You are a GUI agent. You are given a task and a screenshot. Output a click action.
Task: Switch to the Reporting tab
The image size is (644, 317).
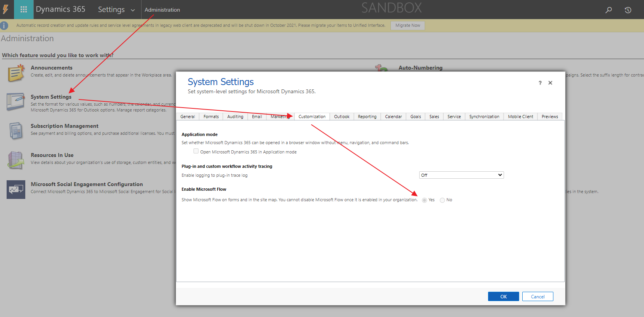367,117
